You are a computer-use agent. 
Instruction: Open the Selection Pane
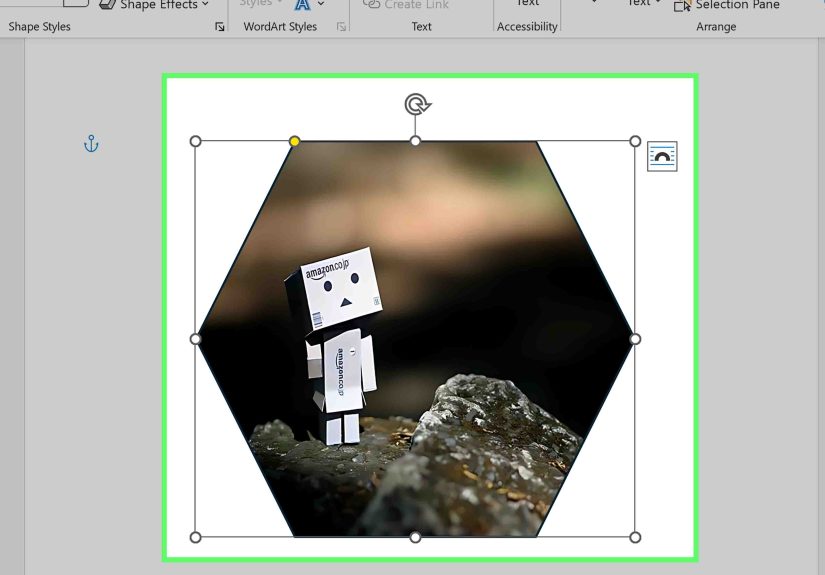coord(727,5)
